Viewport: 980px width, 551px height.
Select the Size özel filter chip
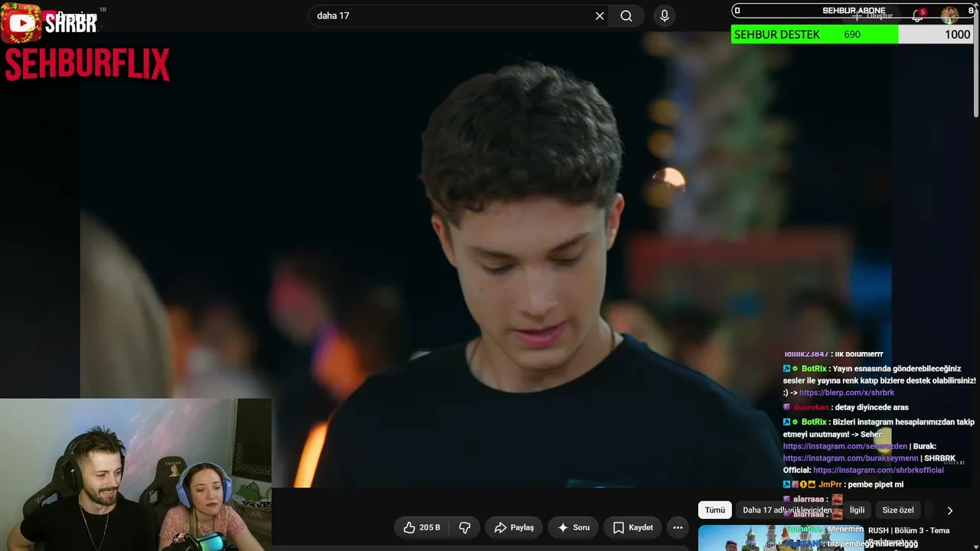coord(898,510)
